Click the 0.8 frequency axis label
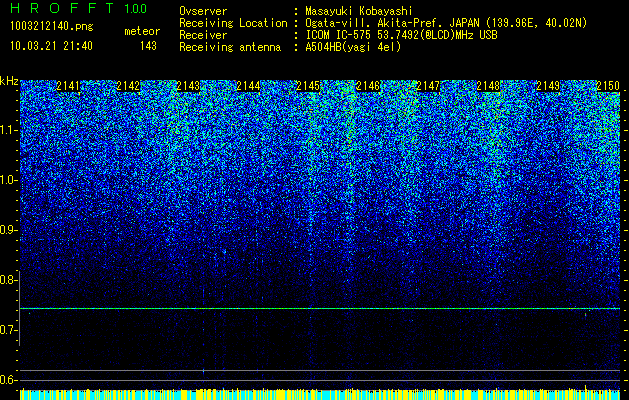 pos(9,280)
